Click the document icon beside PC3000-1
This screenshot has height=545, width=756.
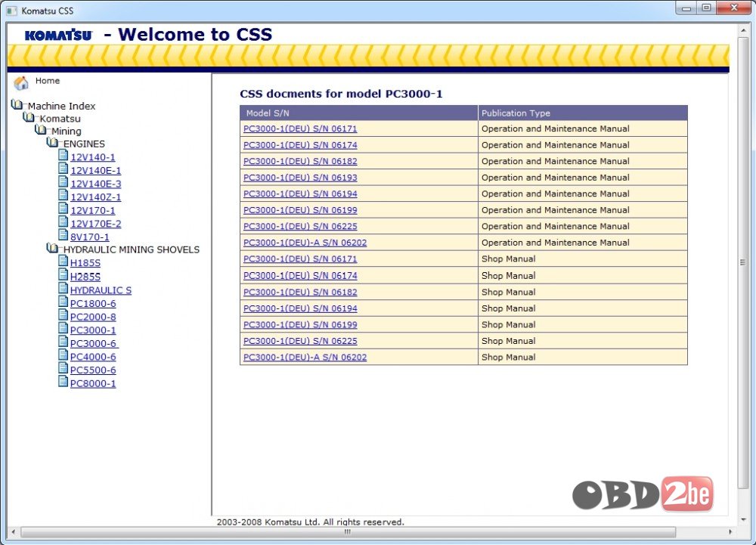pyautogui.click(x=64, y=328)
